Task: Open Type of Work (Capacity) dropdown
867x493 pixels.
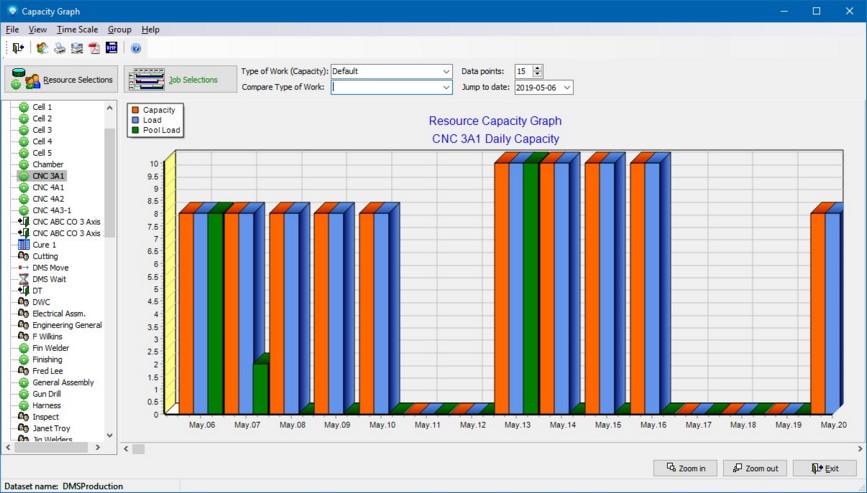Action: (x=446, y=72)
